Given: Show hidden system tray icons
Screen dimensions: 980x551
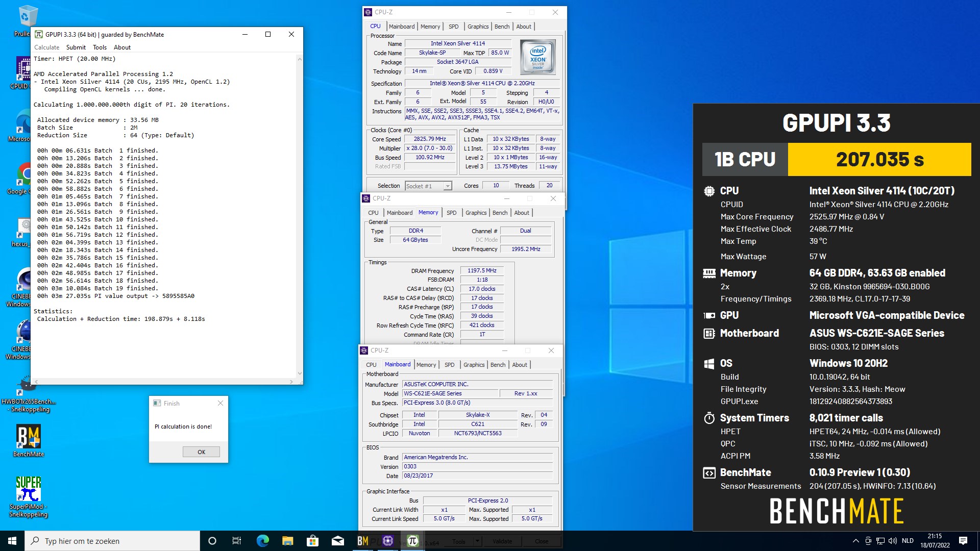Looking at the screenshot, I should pyautogui.click(x=855, y=541).
